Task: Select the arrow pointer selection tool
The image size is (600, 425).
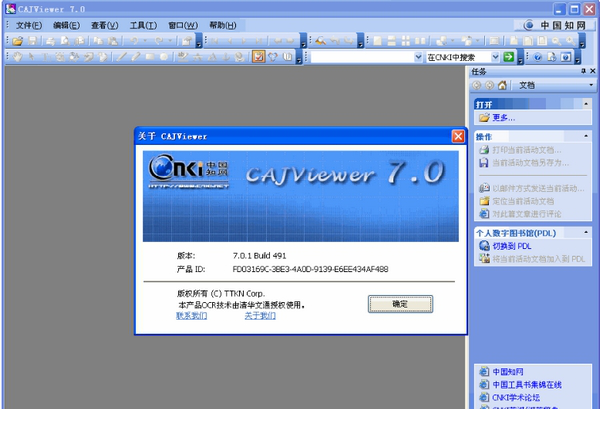Action: pos(31,57)
